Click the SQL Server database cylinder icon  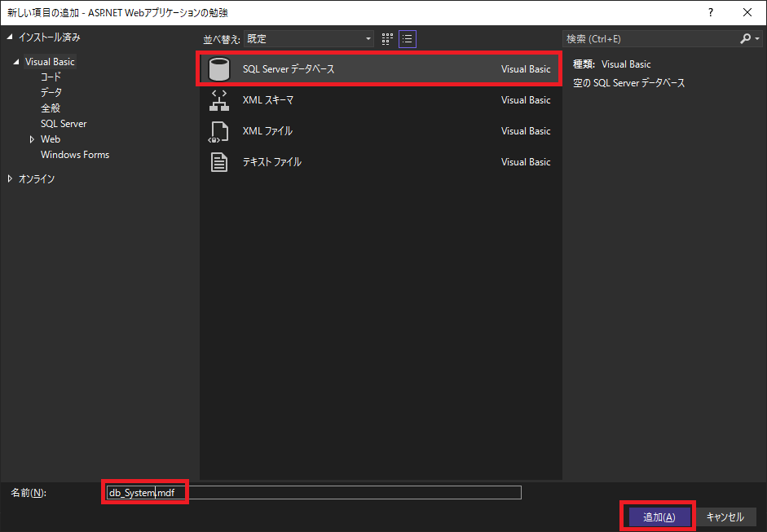(x=218, y=69)
